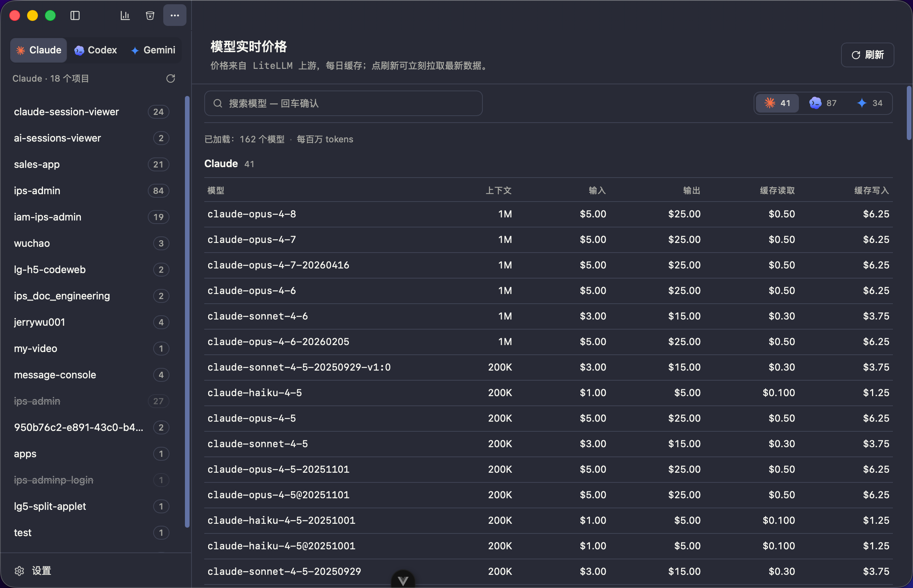Image resolution: width=913 pixels, height=588 pixels.
Task: Select the jerrywu001 project
Action: 92,322
